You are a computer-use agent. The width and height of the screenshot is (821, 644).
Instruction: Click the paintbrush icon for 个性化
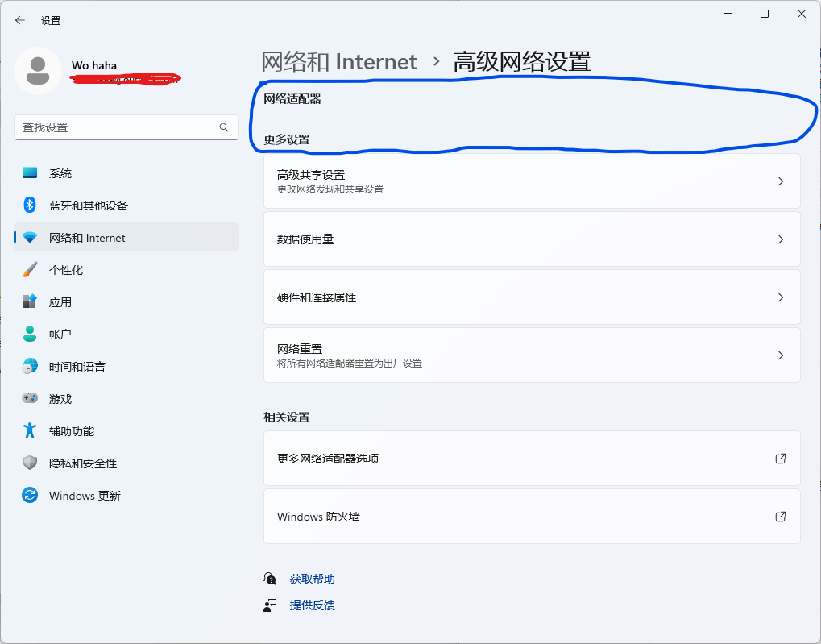30,270
